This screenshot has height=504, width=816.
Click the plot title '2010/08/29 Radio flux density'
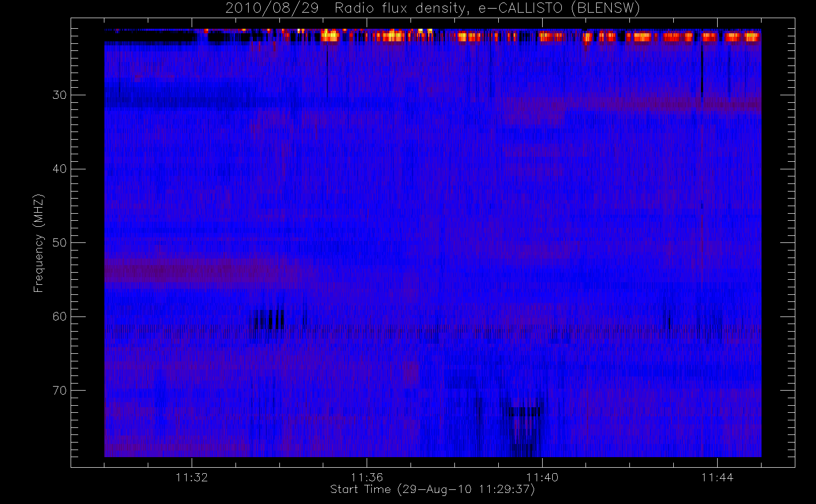432,9
